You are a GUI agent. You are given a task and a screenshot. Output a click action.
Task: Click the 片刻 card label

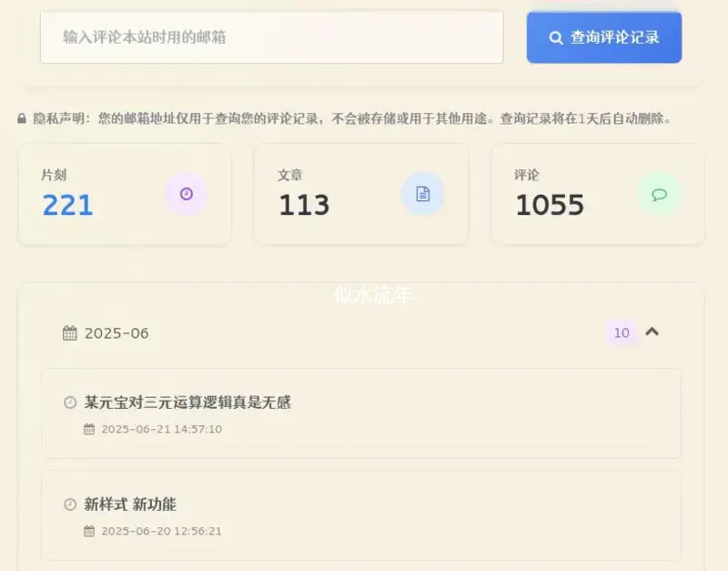(x=54, y=175)
